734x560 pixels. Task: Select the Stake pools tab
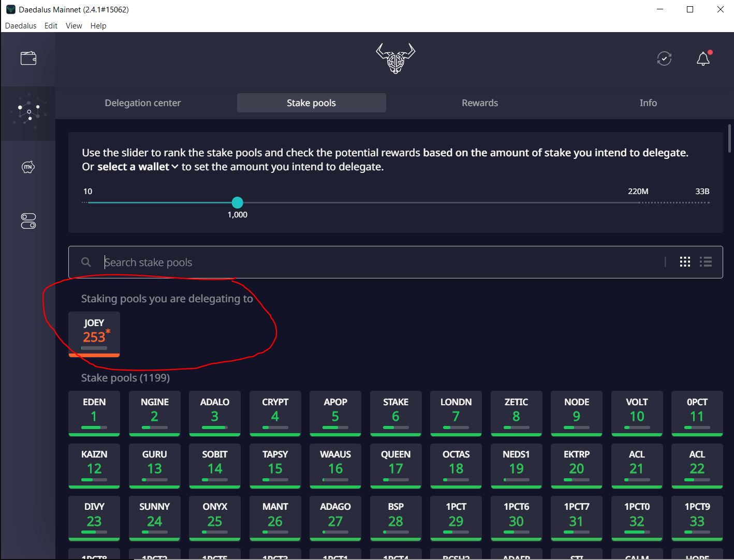[311, 102]
